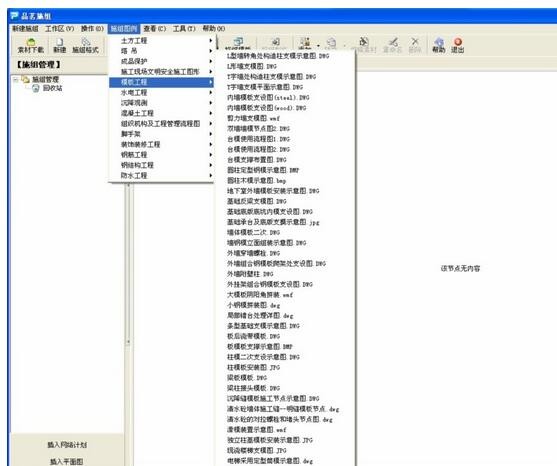Choose 内墙模板支设图(steel).DWG

[268, 97]
